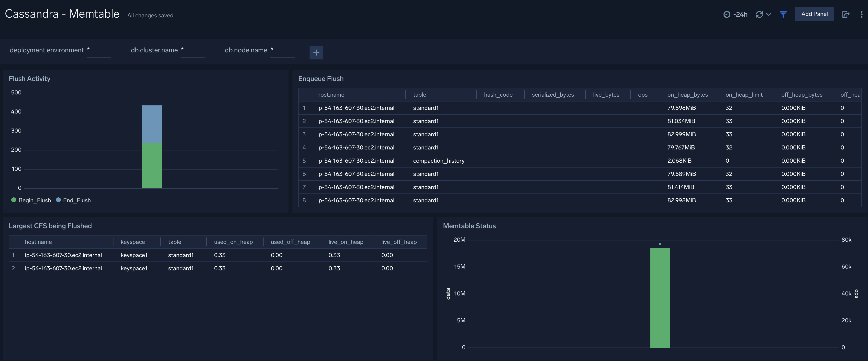Click the Add Panel button

(x=814, y=14)
